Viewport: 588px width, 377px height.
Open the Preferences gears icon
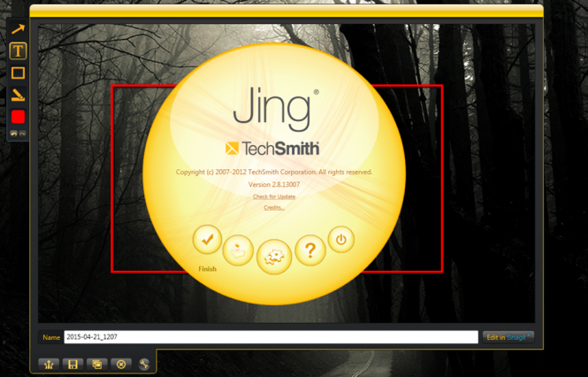pos(274,258)
